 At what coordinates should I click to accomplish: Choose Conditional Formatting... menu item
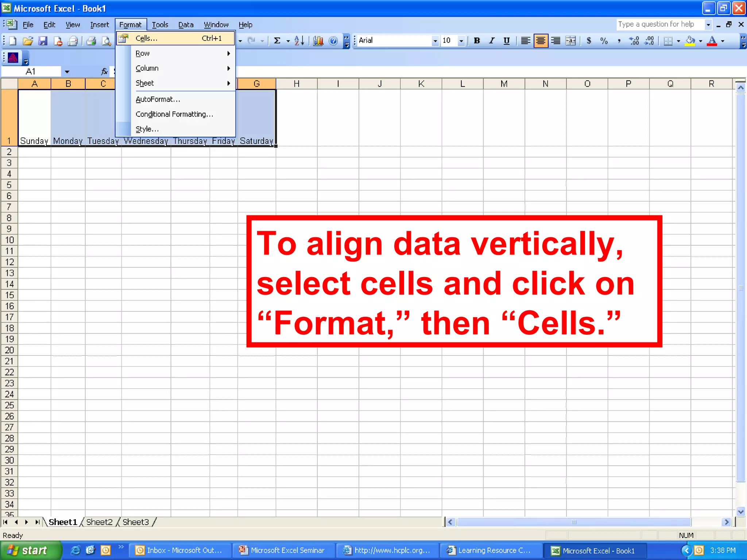(x=175, y=114)
